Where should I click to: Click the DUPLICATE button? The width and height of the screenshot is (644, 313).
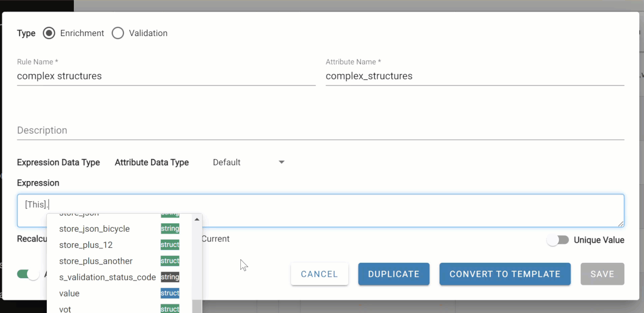(393, 273)
